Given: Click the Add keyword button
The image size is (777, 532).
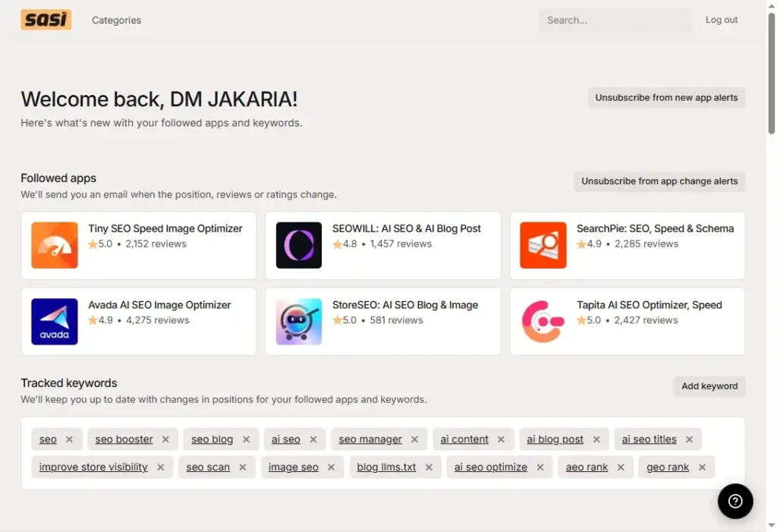Looking at the screenshot, I should coord(709,386).
